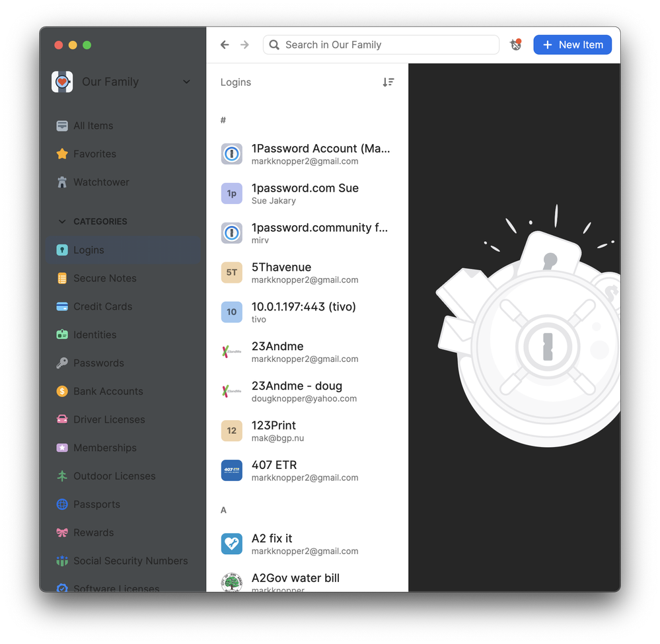Click the Watchtower notification icon in toolbar

516,45
